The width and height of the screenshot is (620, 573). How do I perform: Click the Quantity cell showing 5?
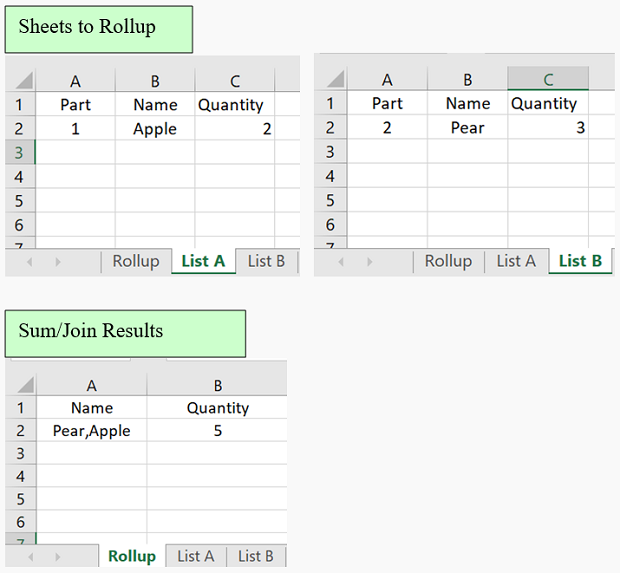217,431
